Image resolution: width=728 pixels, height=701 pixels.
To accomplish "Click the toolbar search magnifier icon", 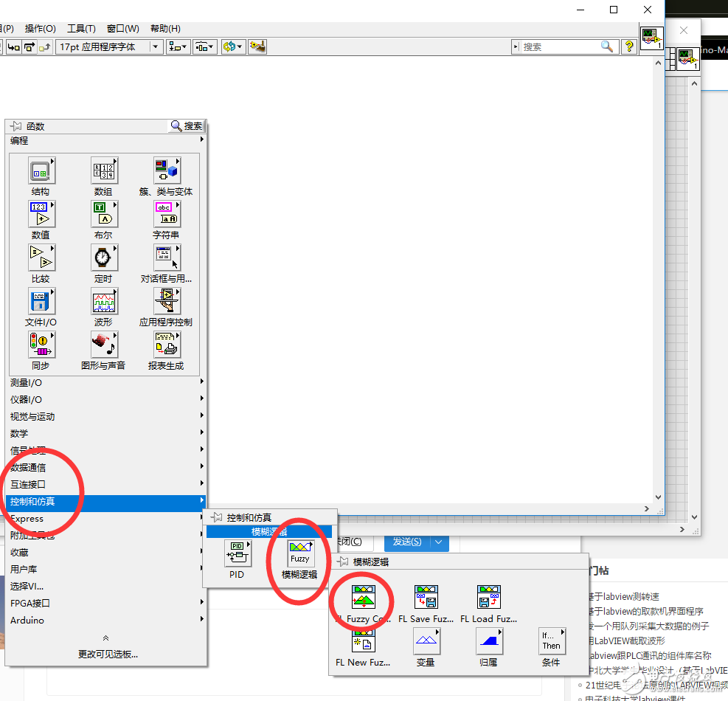I will coord(607,46).
